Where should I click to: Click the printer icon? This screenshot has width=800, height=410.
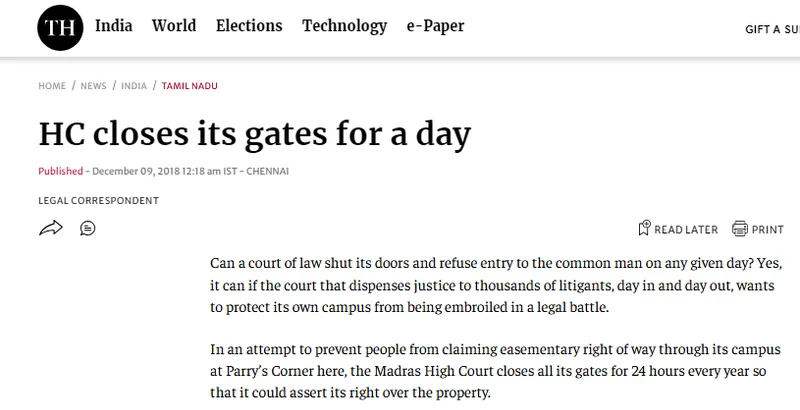click(x=739, y=228)
